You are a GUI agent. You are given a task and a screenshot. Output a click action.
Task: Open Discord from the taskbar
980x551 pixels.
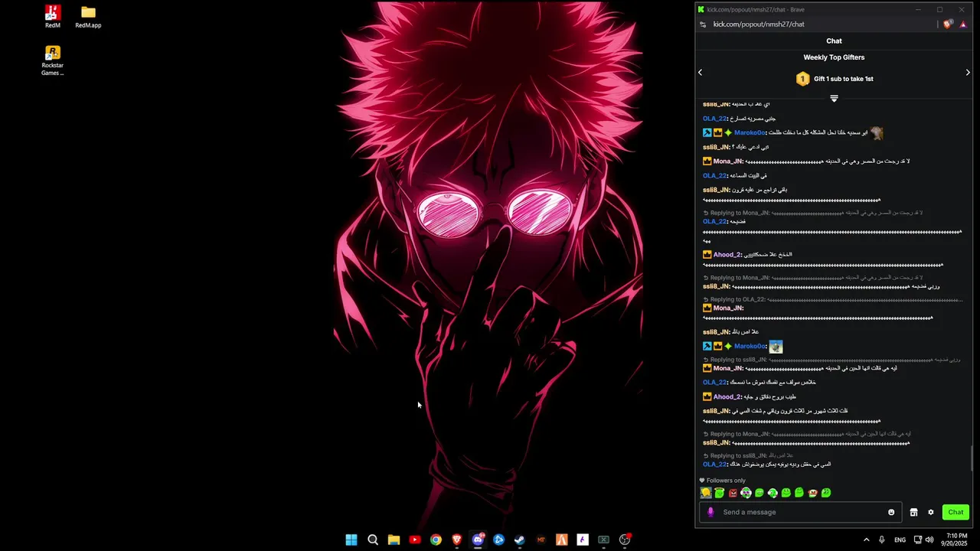click(479, 540)
